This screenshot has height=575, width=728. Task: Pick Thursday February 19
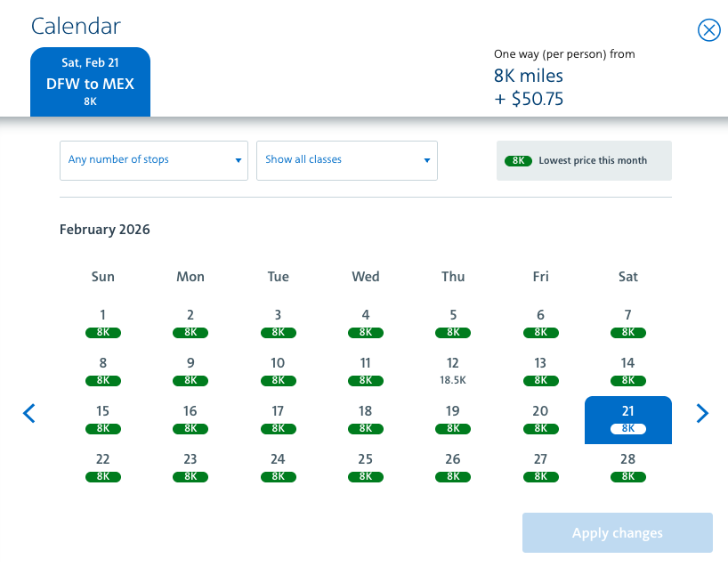(453, 420)
